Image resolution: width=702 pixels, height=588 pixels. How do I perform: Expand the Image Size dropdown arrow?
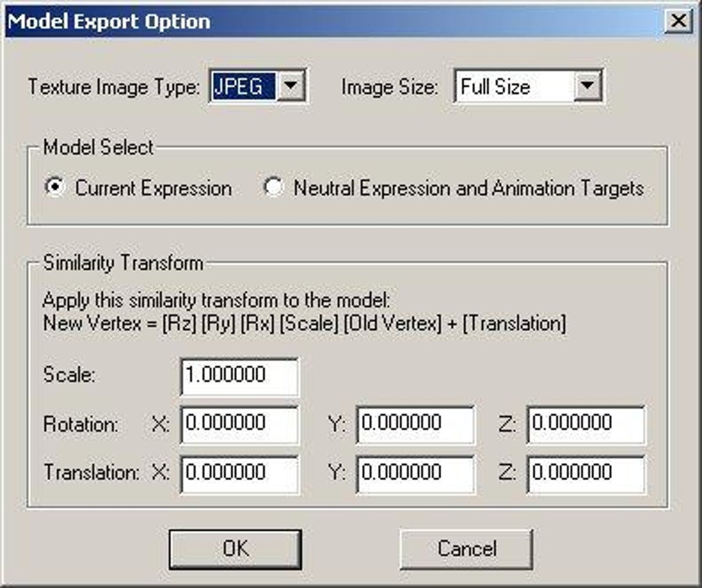point(587,87)
